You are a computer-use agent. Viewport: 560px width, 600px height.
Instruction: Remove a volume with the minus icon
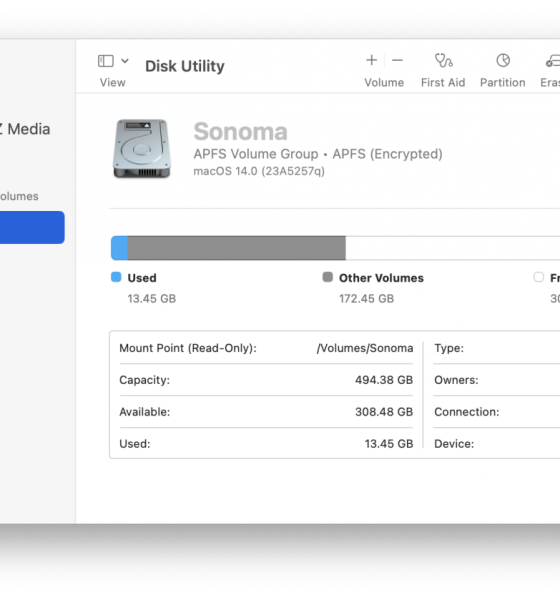click(397, 60)
